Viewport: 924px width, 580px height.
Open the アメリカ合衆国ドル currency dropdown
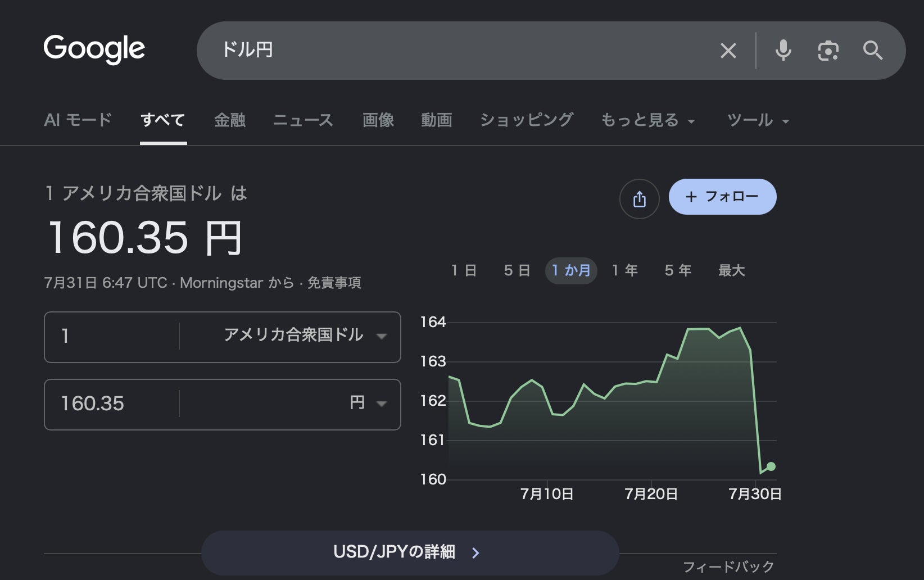305,336
